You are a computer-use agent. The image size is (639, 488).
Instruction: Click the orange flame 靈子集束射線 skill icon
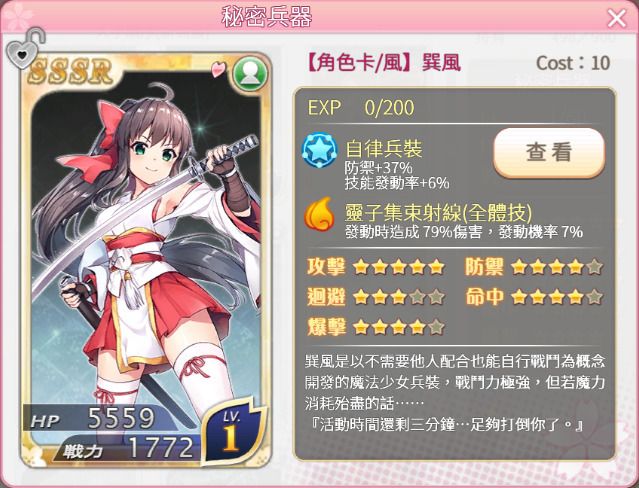coord(320,214)
